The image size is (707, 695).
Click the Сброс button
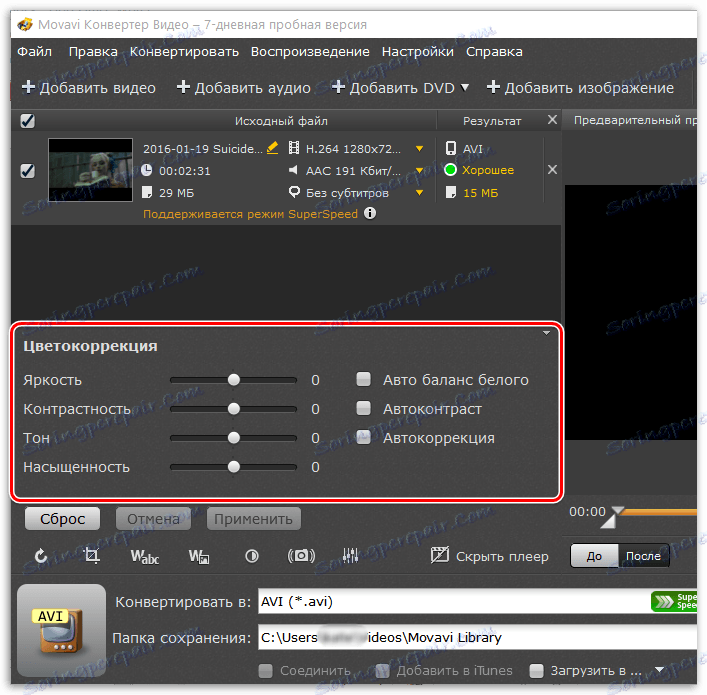click(62, 519)
